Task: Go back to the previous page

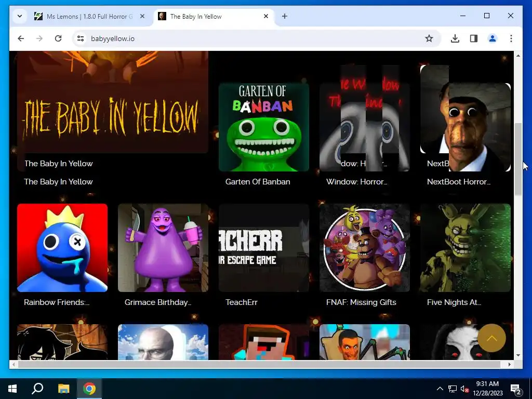Action: tap(21, 38)
